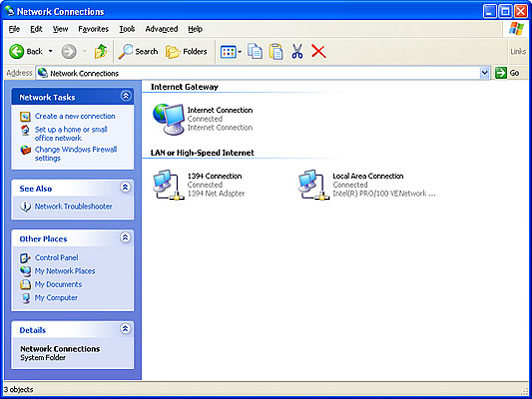Open the Favorites menu
This screenshot has width=532, height=399.
click(x=93, y=29)
